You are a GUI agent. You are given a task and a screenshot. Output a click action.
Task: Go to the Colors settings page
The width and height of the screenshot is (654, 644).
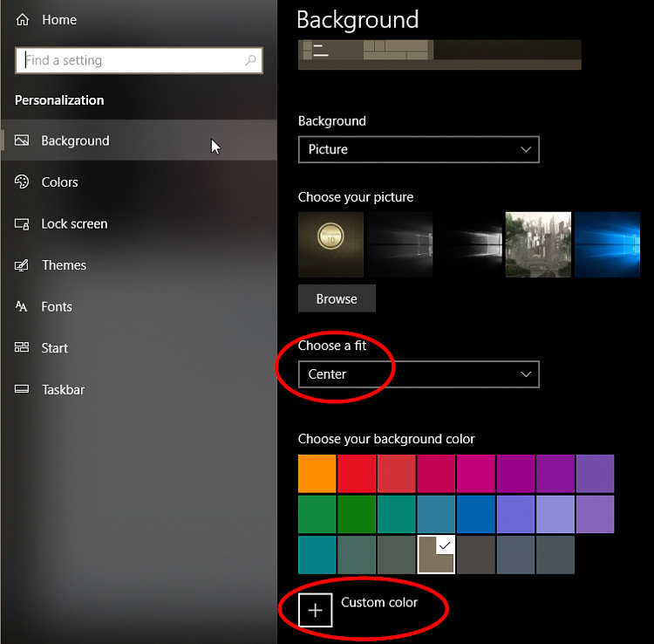(x=140, y=182)
